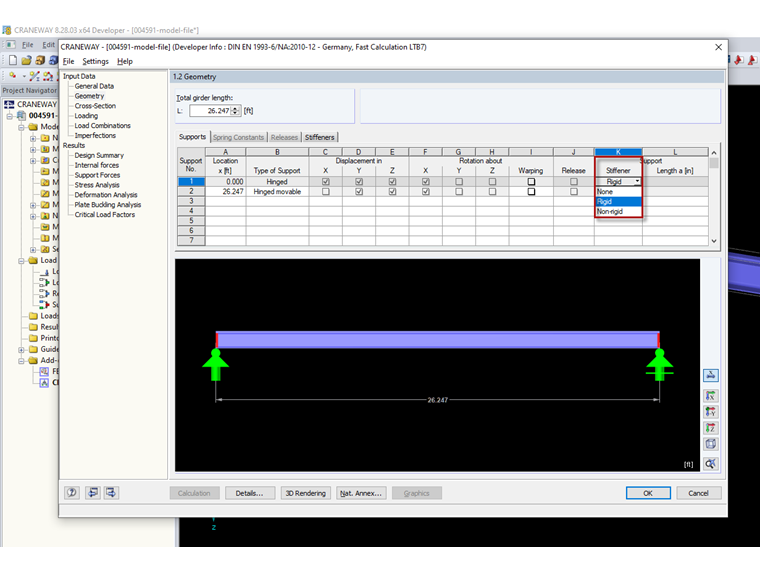Click the block manager box icon in the main toolbar
760x570 pixels.
click(x=40, y=60)
